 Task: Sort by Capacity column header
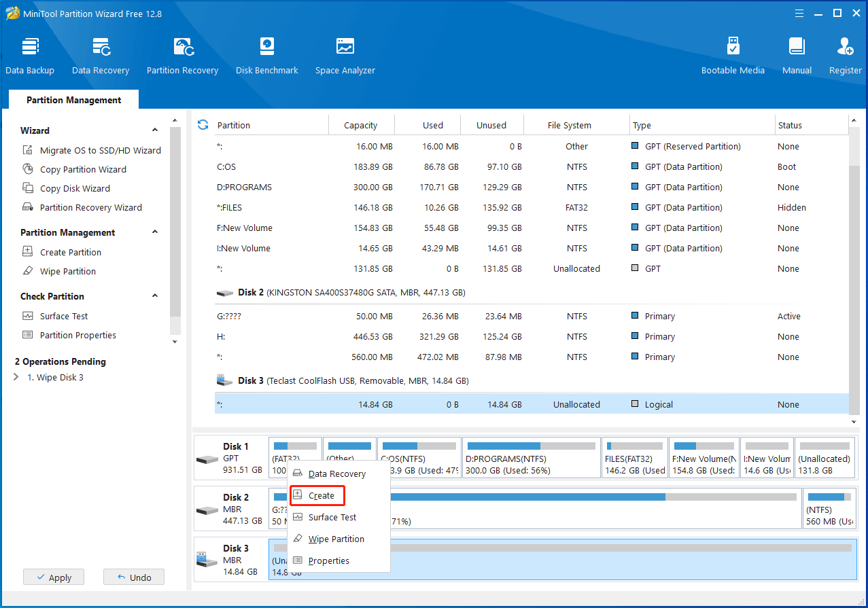pos(361,125)
